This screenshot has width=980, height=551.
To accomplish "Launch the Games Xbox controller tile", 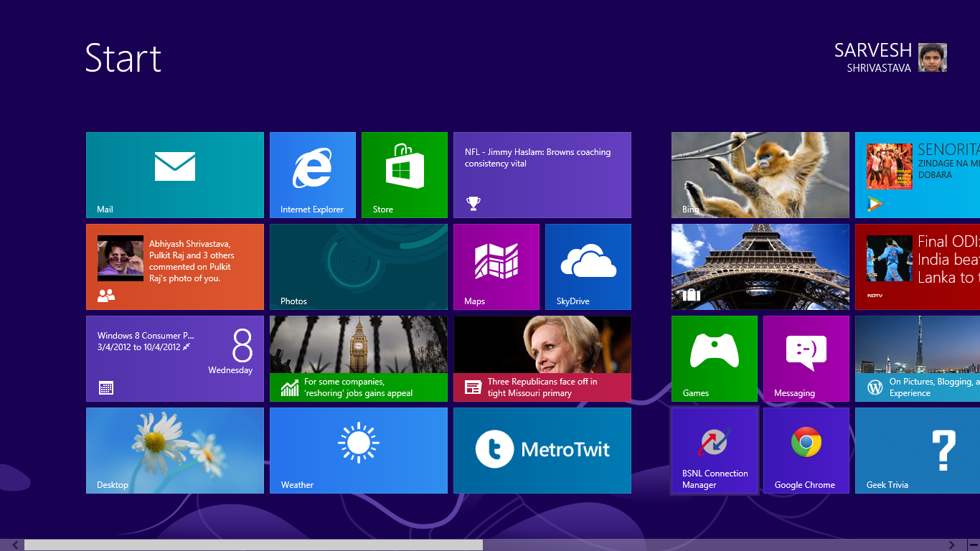I will pyautogui.click(x=714, y=358).
